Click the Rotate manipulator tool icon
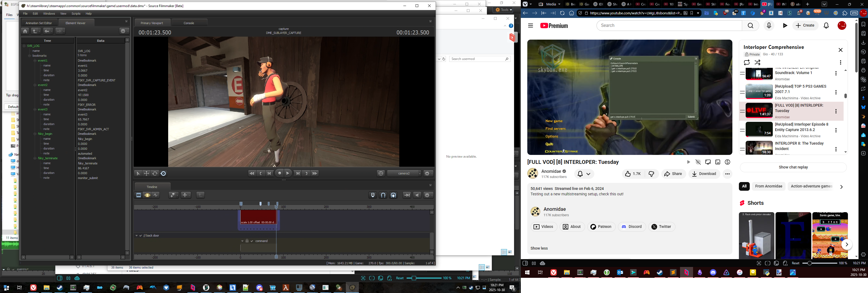The height and width of the screenshot is (293, 868). click(155, 173)
